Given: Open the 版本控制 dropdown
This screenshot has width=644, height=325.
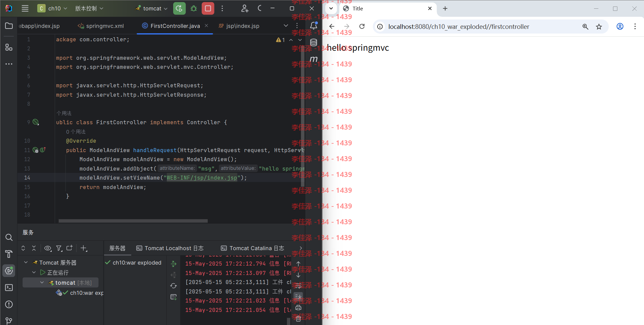Looking at the screenshot, I should [89, 8].
